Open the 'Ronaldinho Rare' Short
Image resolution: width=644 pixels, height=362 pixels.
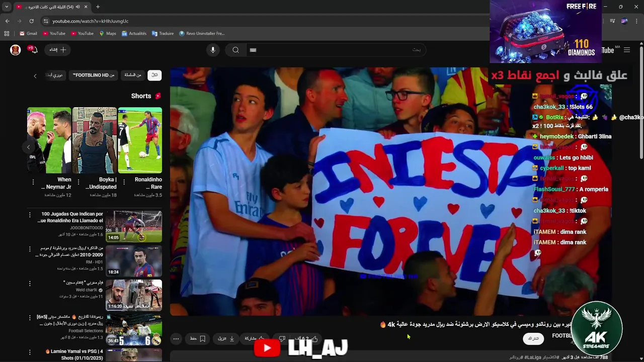[x=140, y=140]
